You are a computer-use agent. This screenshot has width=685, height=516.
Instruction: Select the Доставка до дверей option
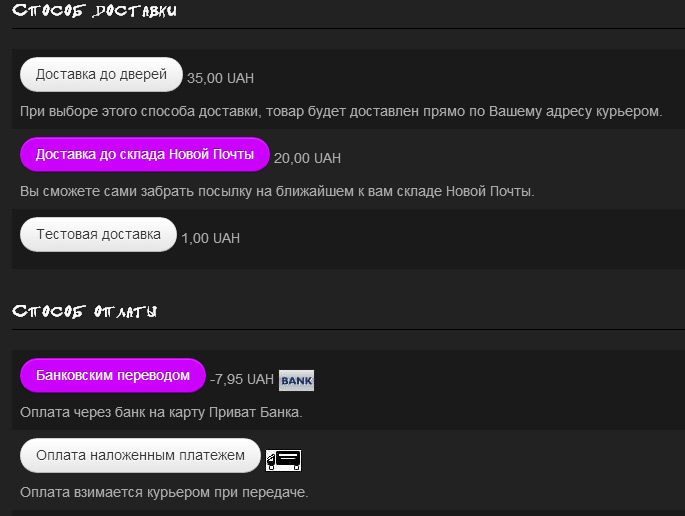101,75
